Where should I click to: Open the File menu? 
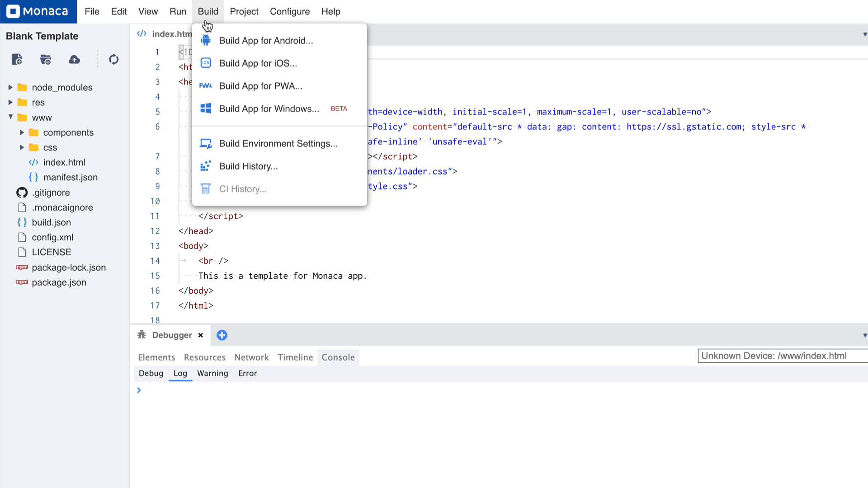(92, 11)
